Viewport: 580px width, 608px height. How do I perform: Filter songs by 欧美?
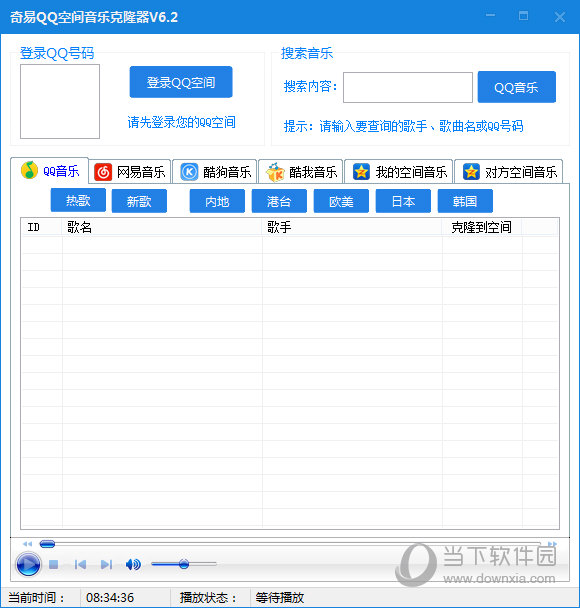click(341, 201)
